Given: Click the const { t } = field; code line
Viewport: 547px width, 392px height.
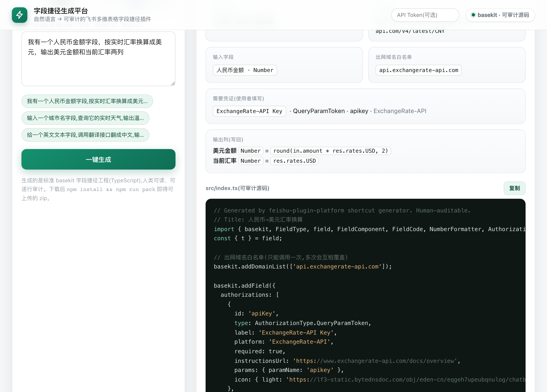Looking at the screenshot, I should tap(248, 238).
